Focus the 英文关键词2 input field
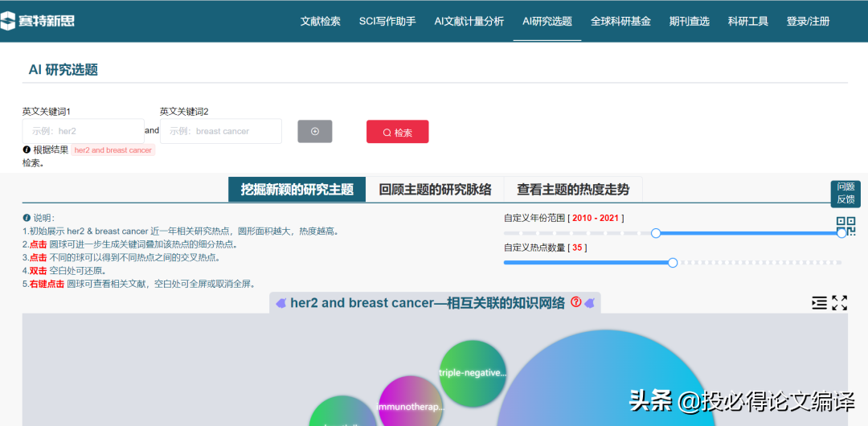868x426 pixels. (221, 131)
